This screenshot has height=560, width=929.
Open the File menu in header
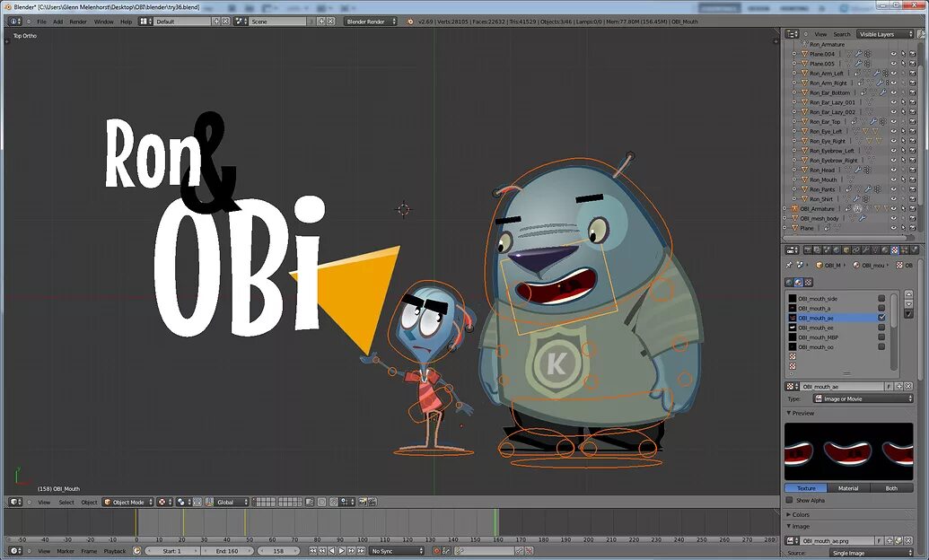coord(41,22)
